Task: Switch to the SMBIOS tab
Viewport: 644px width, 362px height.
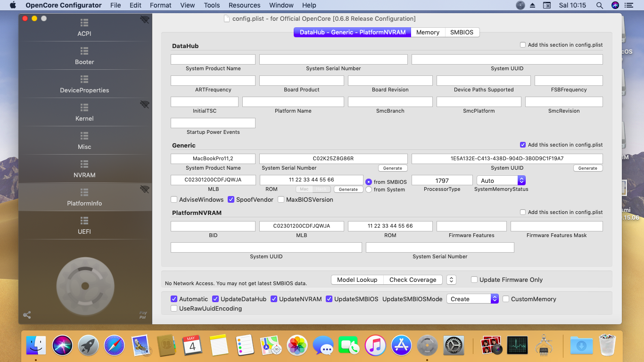Action: (462, 32)
